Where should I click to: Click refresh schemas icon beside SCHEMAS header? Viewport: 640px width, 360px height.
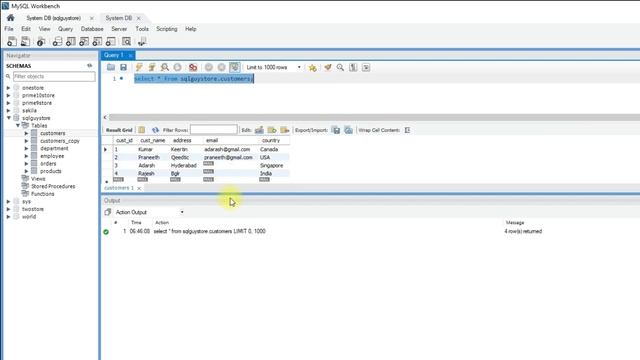pyautogui.click(x=89, y=66)
